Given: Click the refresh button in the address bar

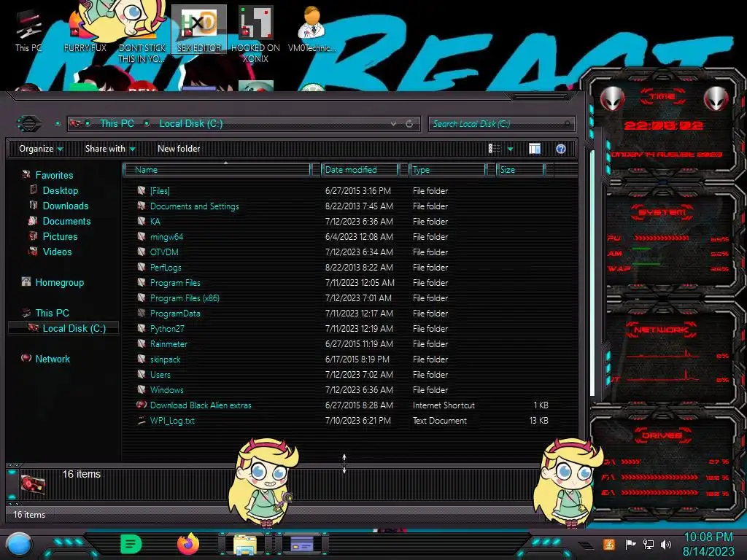Looking at the screenshot, I should [409, 124].
